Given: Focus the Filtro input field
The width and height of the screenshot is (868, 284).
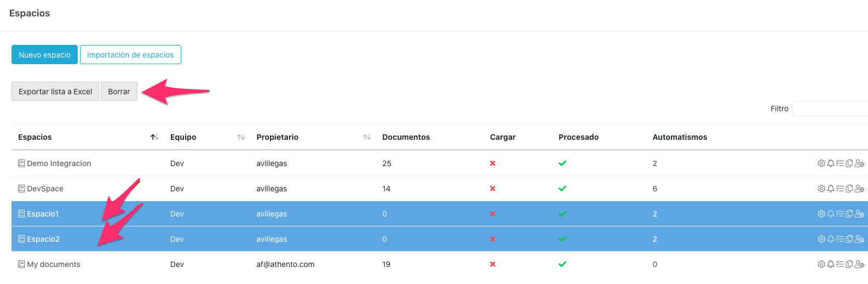Looking at the screenshot, I should [829, 109].
